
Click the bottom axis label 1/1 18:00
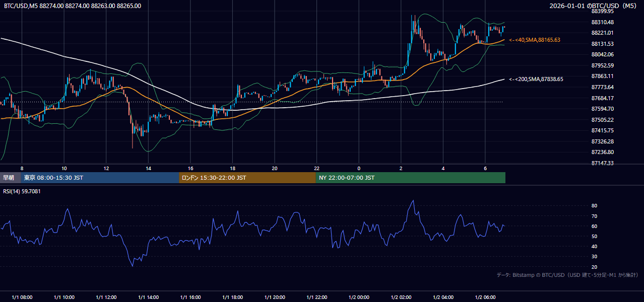(232, 297)
